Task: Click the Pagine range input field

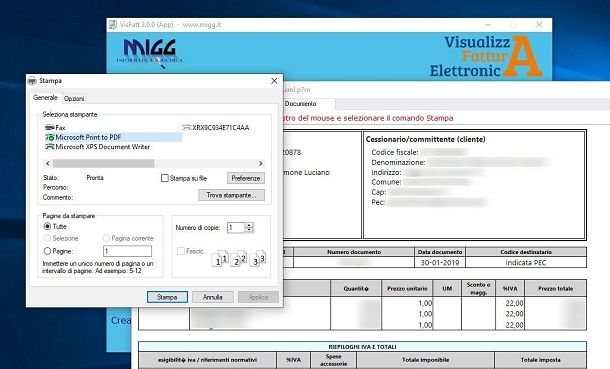Action: pyautogui.click(x=128, y=251)
